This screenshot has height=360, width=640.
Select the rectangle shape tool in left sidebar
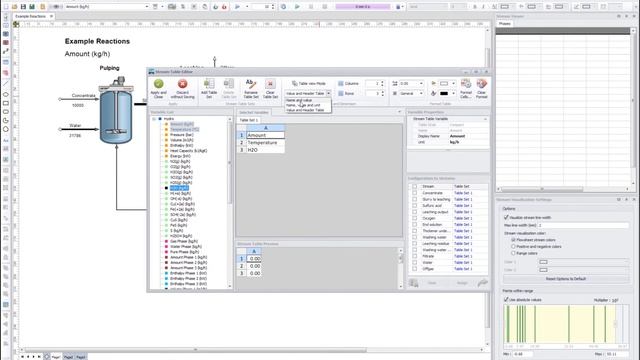pyautogui.click(x=6, y=103)
